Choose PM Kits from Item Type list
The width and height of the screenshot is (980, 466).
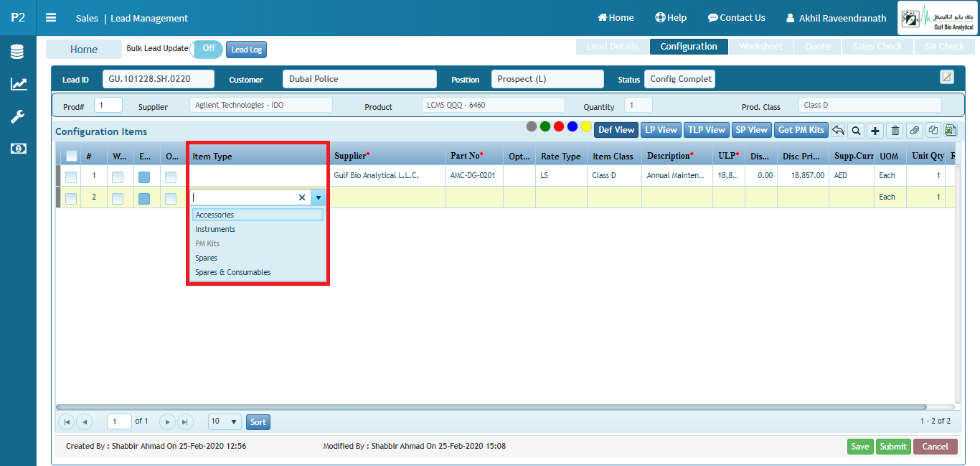point(258,243)
